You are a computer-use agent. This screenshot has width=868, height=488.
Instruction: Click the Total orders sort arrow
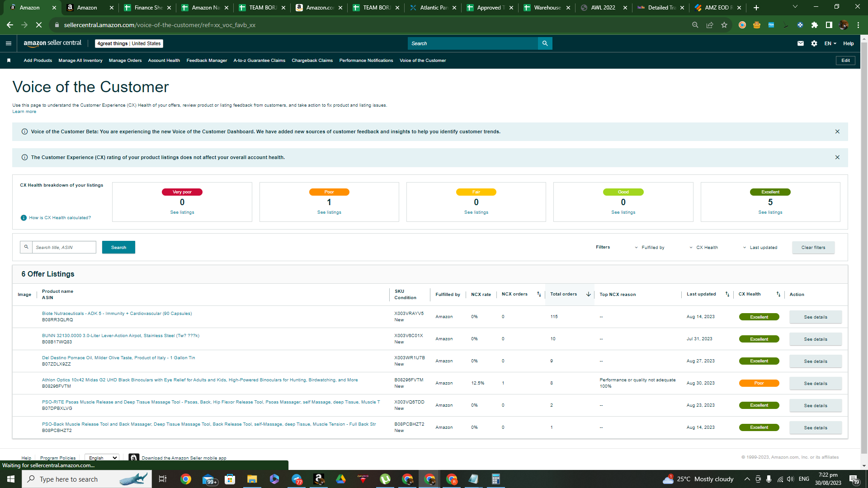[589, 294]
